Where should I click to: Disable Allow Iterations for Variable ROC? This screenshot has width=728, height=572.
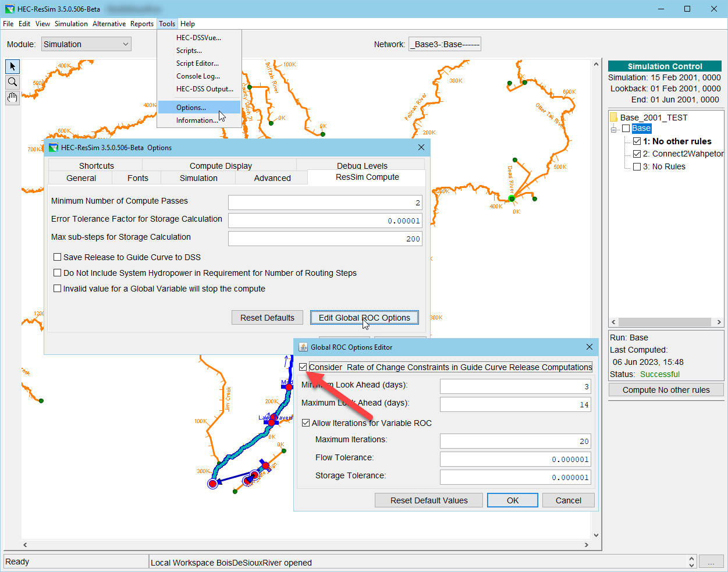[x=306, y=423]
